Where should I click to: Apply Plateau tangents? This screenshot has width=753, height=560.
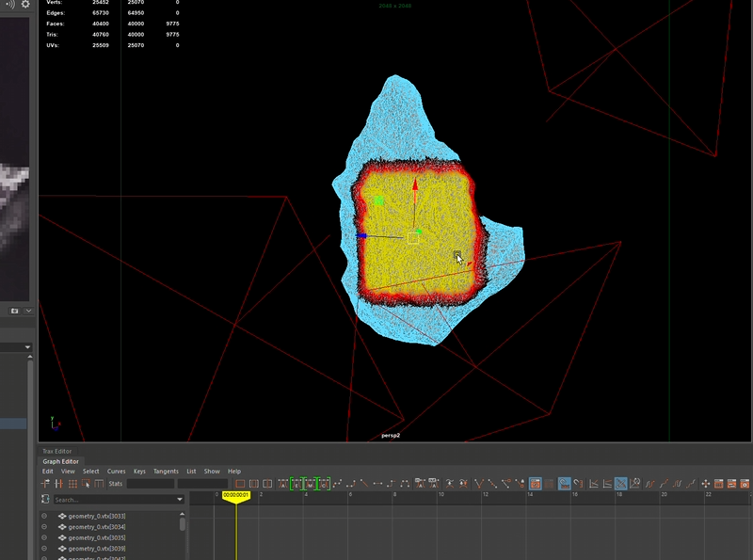tap(405, 484)
